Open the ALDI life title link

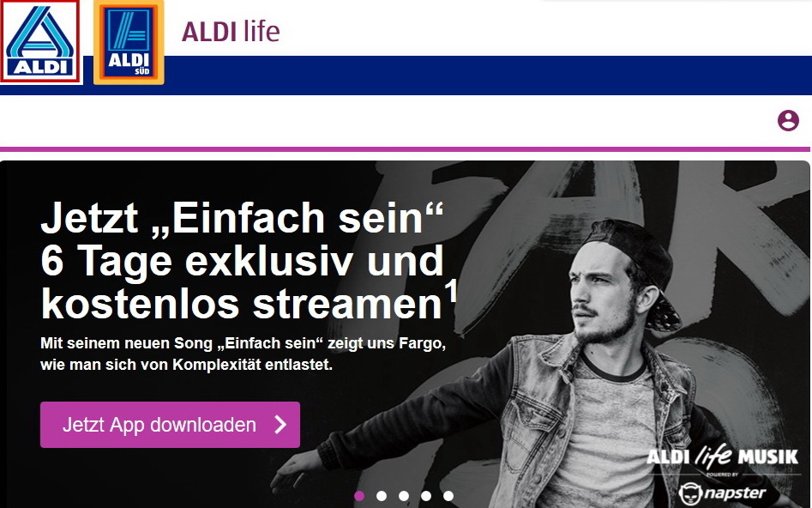(x=231, y=31)
